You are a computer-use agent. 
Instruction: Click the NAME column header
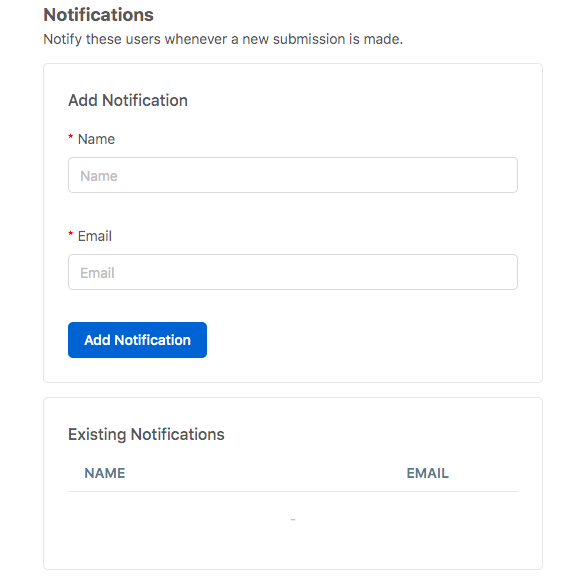point(105,473)
